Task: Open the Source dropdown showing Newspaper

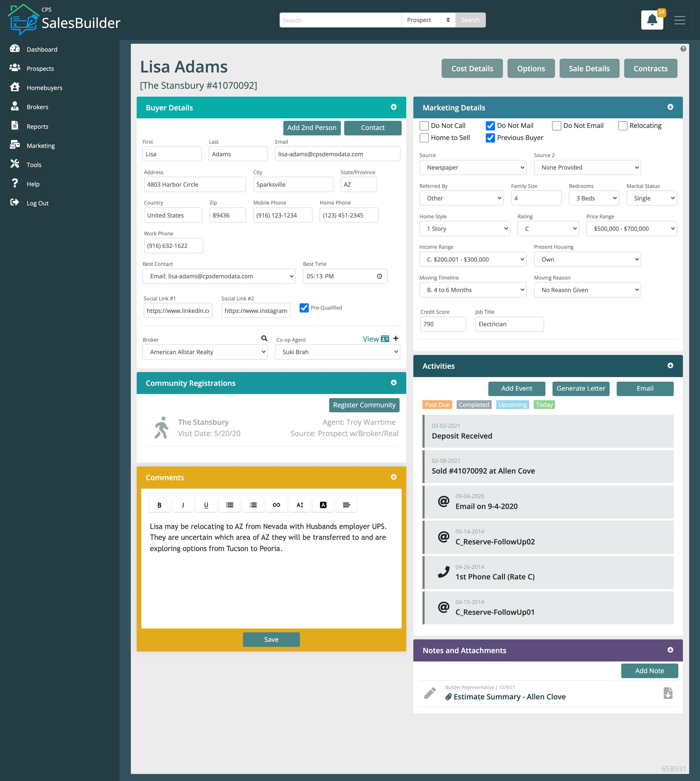Action: (x=473, y=167)
